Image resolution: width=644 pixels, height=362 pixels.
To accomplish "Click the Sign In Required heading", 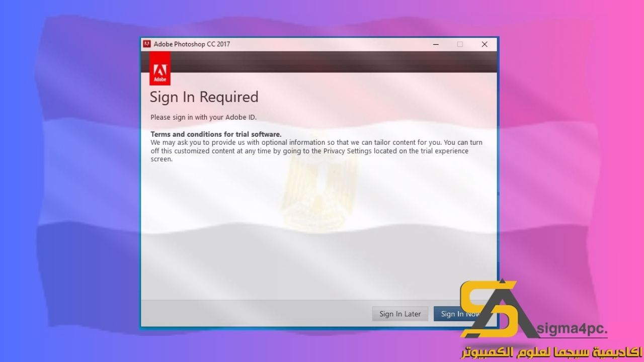I will tap(204, 97).
